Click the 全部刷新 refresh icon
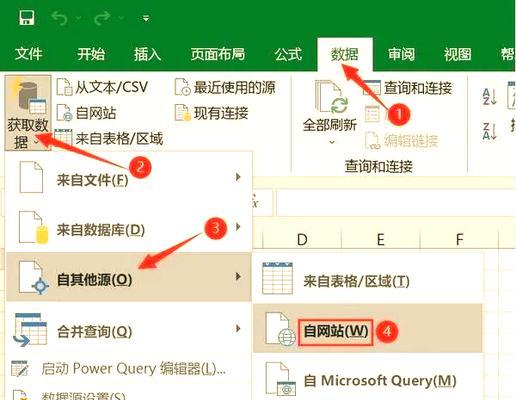This screenshot has height=400, width=516. pyautogui.click(x=331, y=98)
